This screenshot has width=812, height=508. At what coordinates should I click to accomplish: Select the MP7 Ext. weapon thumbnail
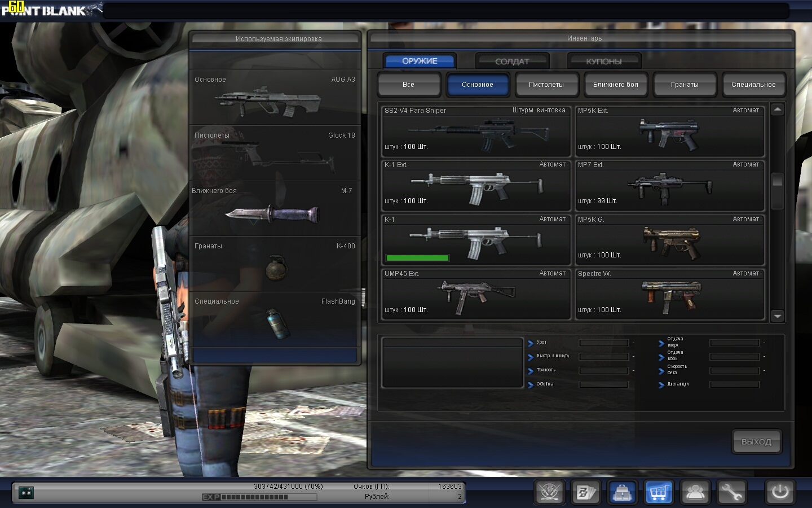click(x=669, y=186)
